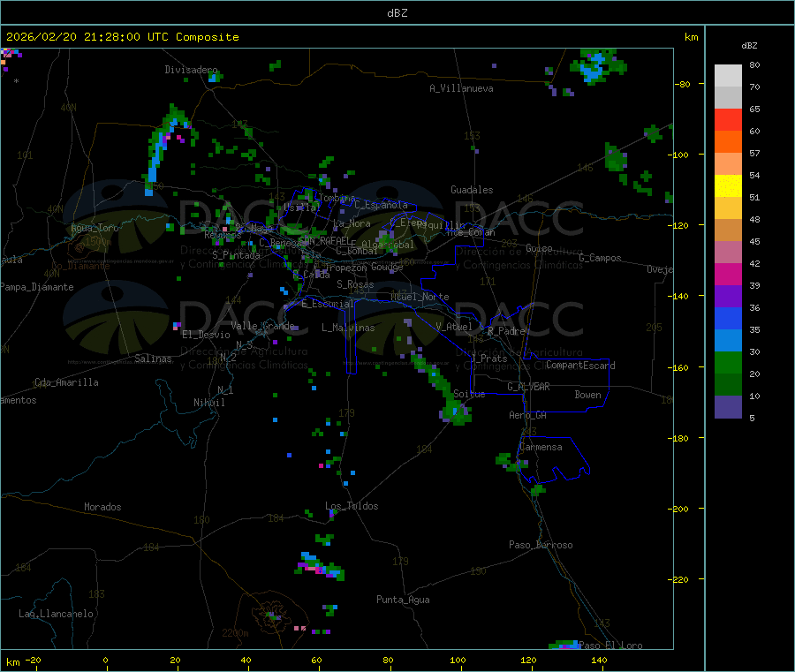Click the 120 km horizontal axis tick
Viewport: 795px width, 672px height.
tap(528, 661)
